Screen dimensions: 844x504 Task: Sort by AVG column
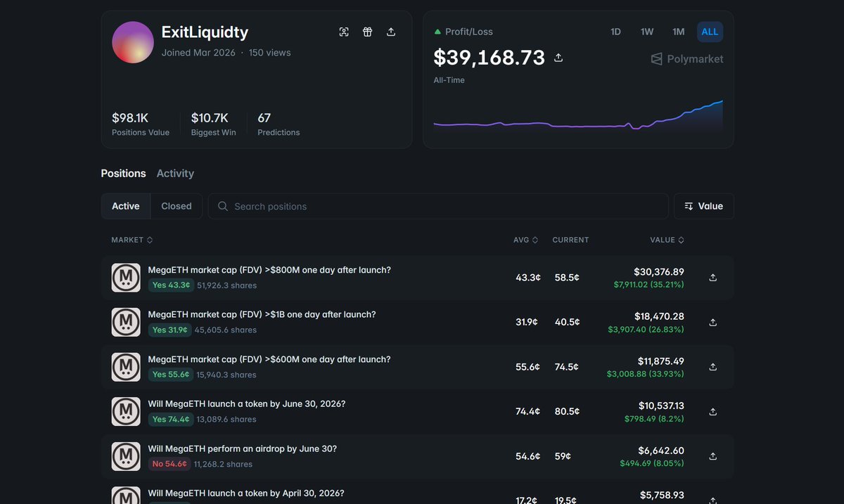525,240
